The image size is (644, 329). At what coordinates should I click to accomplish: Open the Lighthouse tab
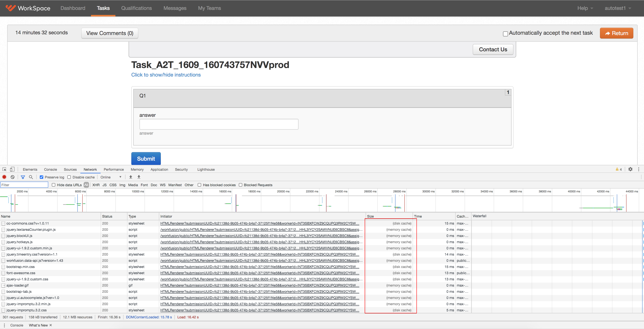coord(206,169)
